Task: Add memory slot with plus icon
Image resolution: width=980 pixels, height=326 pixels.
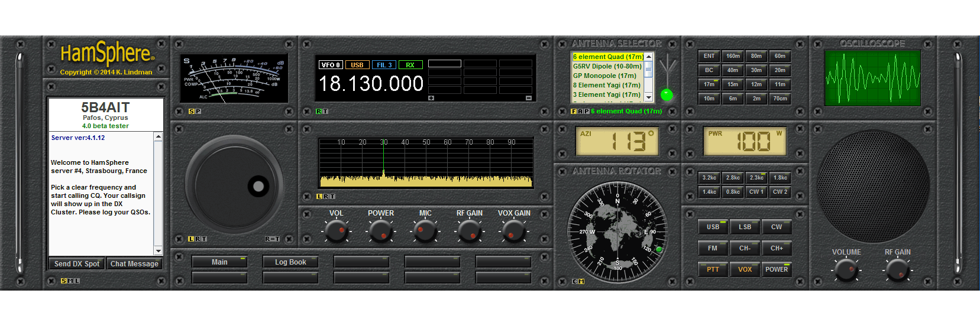Action: click(431, 98)
